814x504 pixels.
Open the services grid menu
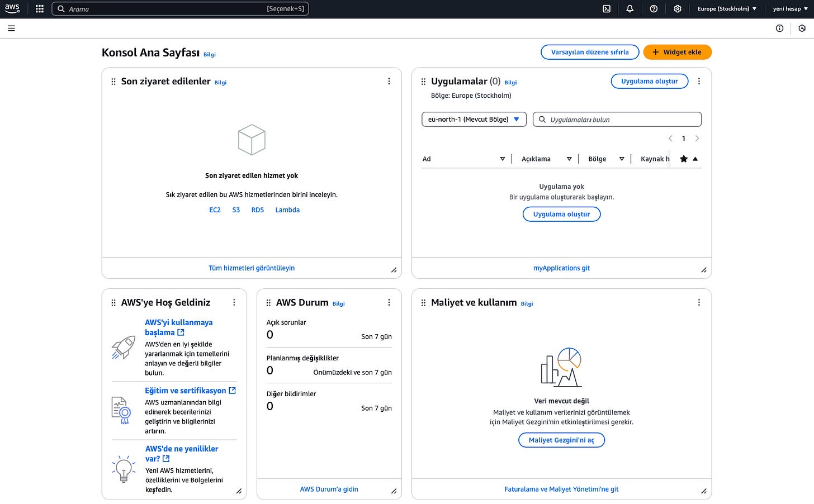[39, 9]
